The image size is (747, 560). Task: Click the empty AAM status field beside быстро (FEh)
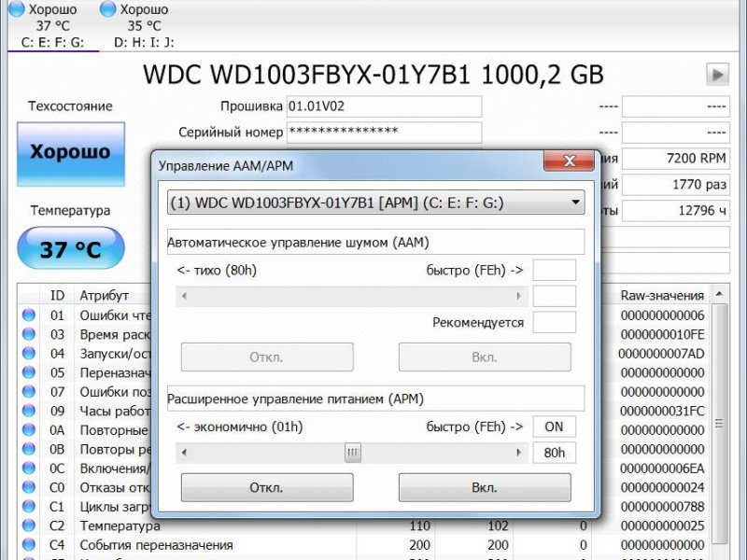554,270
